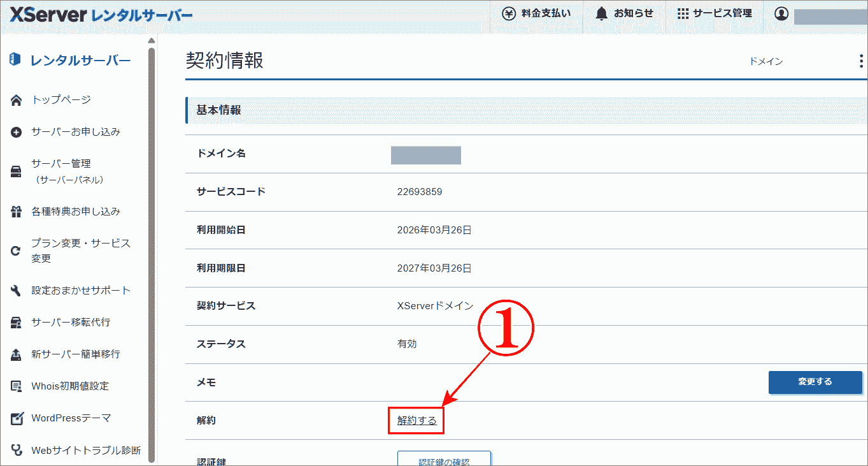
Task: Open 新サーバー簡単移行 in the sidebar
Action: click(x=76, y=354)
